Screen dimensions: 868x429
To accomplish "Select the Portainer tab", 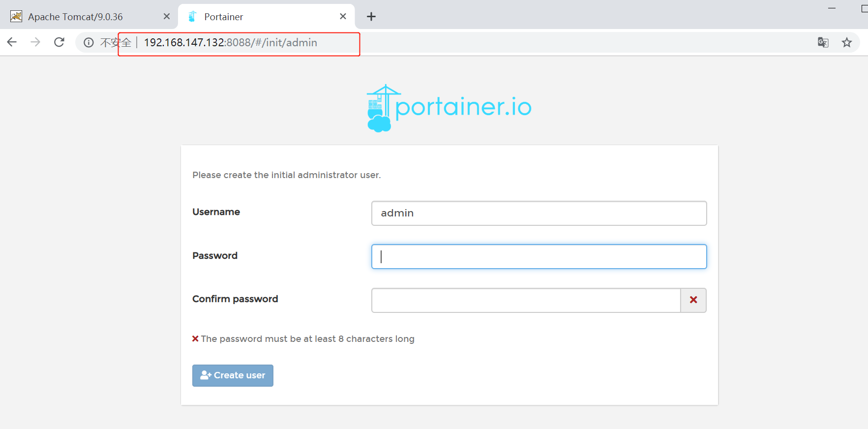I will click(x=266, y=17).
